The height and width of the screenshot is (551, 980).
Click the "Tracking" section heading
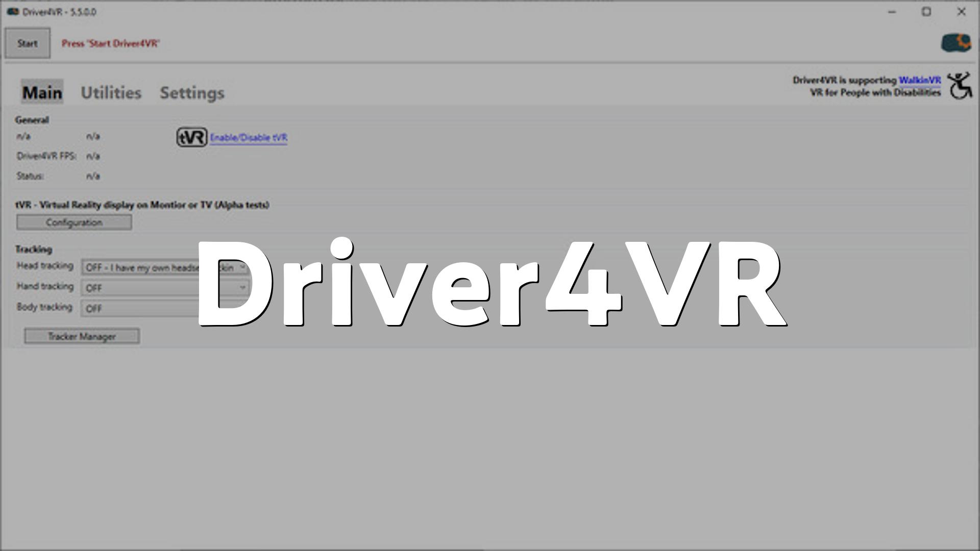34,249
